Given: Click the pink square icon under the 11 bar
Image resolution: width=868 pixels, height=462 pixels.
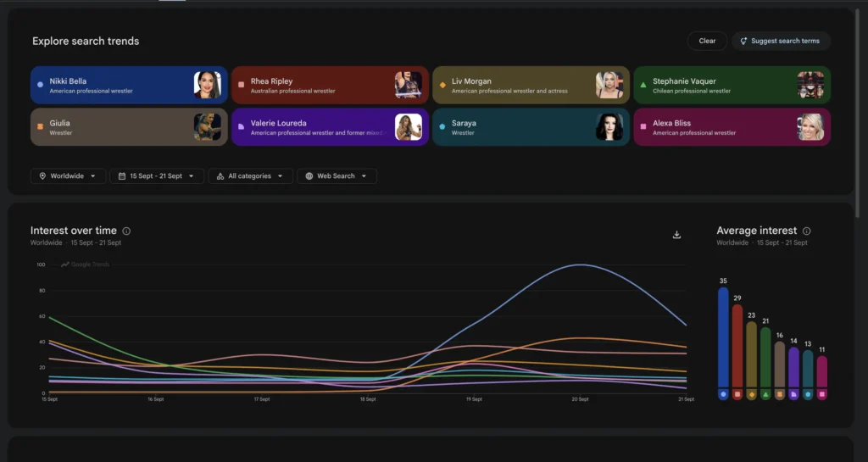Looking at the screenshot, I should (822, 394).
